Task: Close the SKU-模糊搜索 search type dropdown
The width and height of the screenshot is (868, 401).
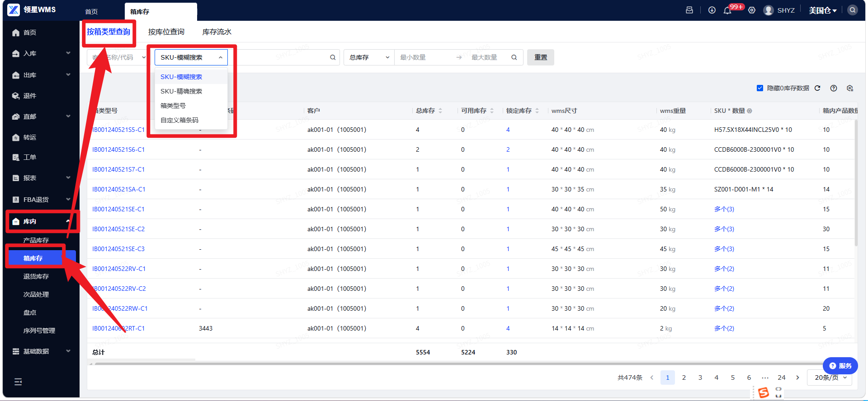Action: click(x=191, y=57)
